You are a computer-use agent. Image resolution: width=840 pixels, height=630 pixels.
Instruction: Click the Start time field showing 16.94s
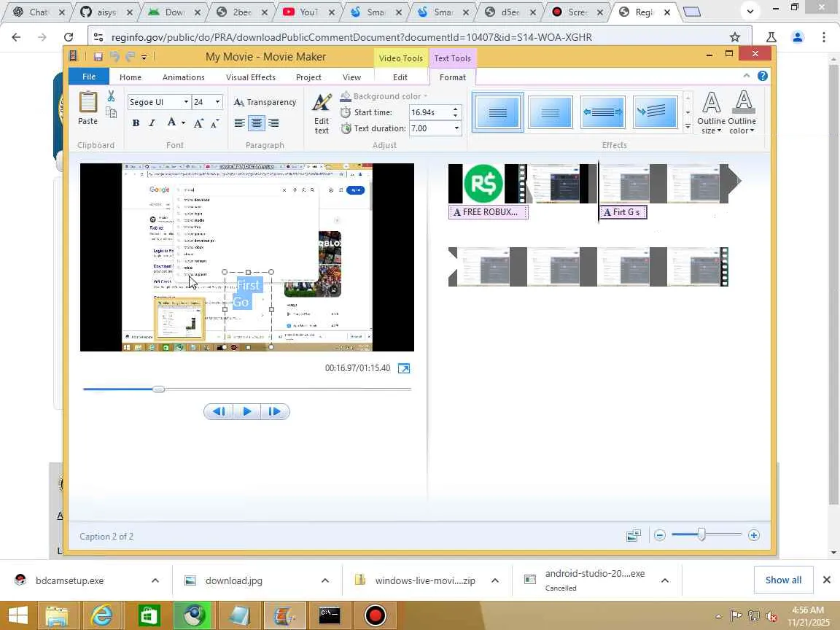click(429, 112)
